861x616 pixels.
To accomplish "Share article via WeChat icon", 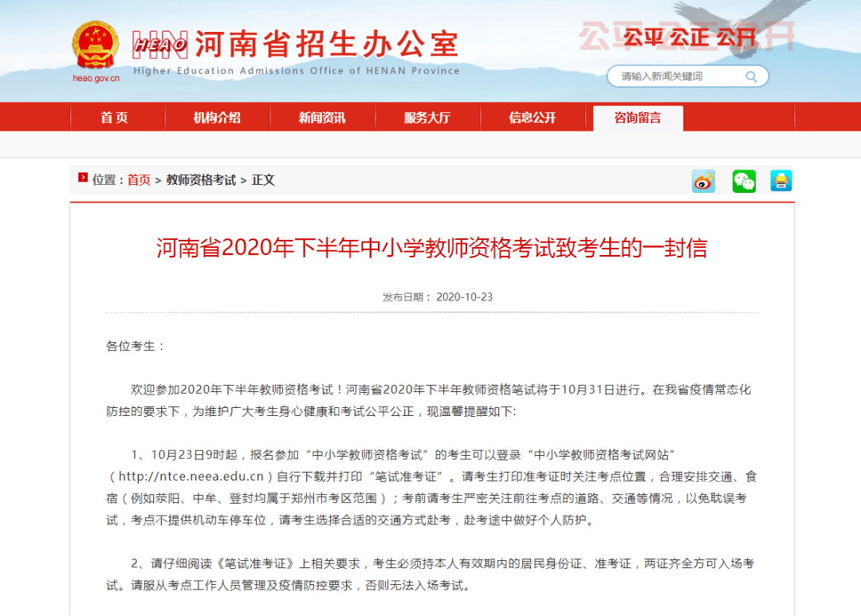I will 744,181.
